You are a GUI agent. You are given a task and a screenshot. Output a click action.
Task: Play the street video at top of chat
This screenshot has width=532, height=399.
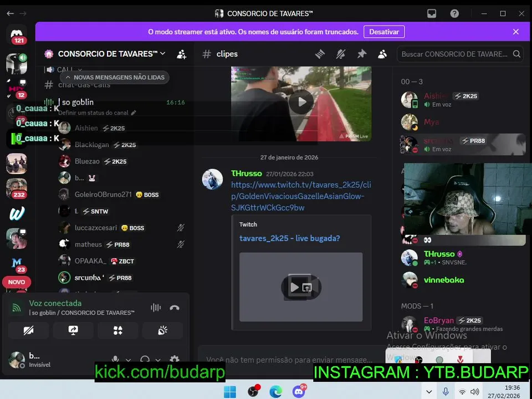[301, 102]
